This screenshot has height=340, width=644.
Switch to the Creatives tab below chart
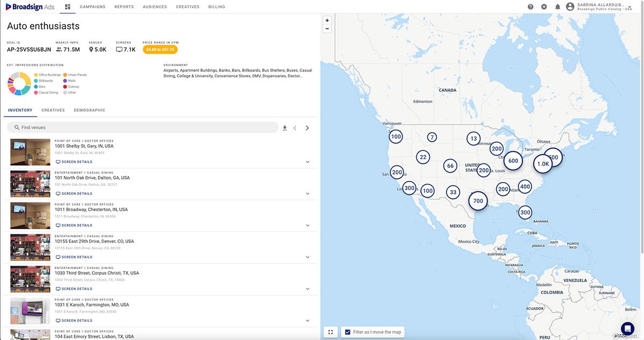(53, 110)
